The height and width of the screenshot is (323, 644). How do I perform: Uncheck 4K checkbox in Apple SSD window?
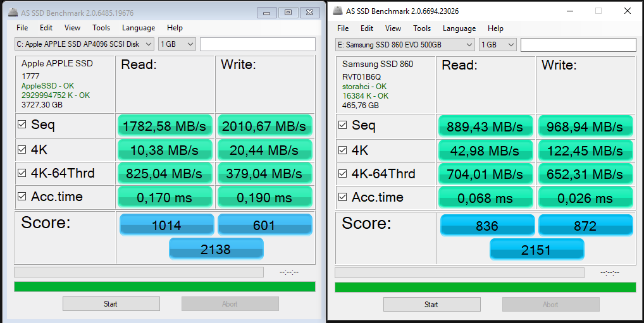click(22, 149)
